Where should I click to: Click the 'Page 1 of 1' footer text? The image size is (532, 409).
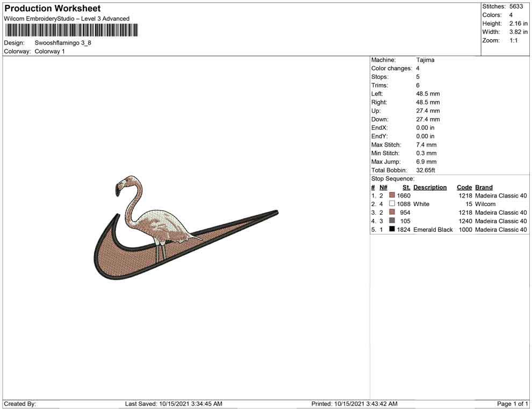(512, 404)
